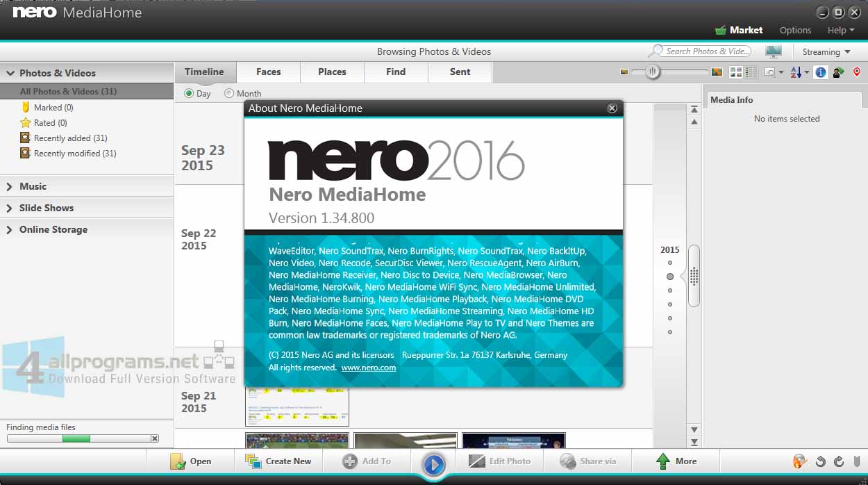Click the Edit Photo icon

pos(477,461)
